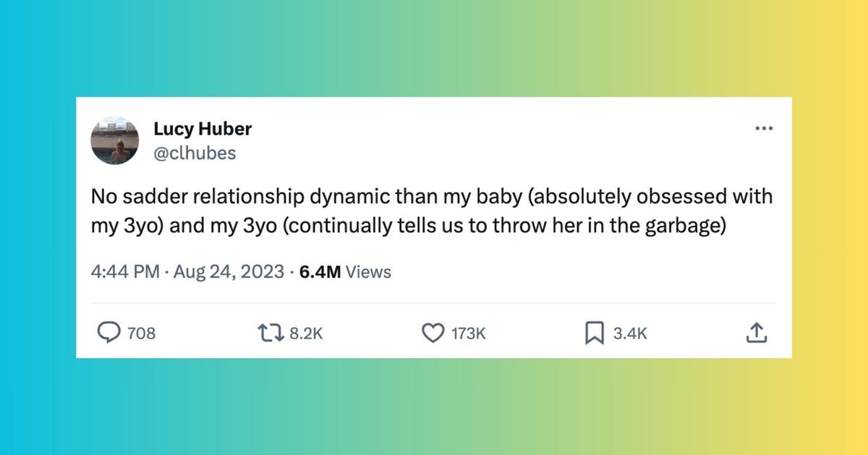Screen dimensions: 868x455
Task: Click the 173K likes count
Action: pyautogui.click(x=468, y=333)
